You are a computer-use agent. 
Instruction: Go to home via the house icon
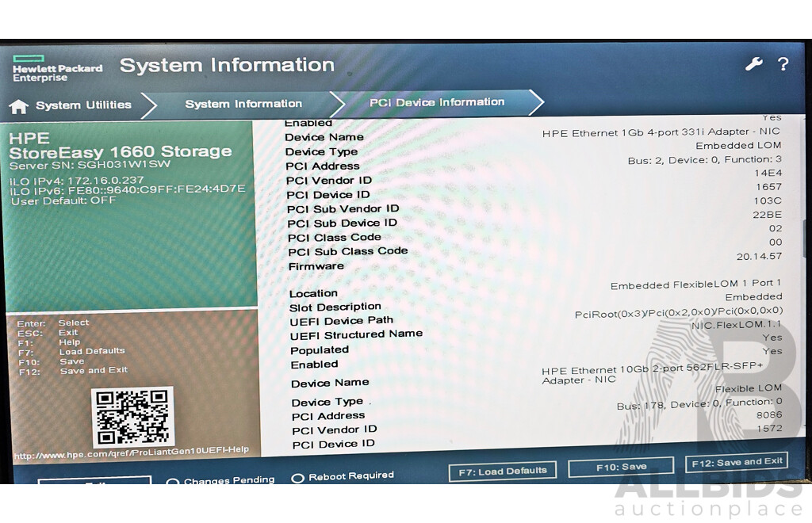click(19, 106)
